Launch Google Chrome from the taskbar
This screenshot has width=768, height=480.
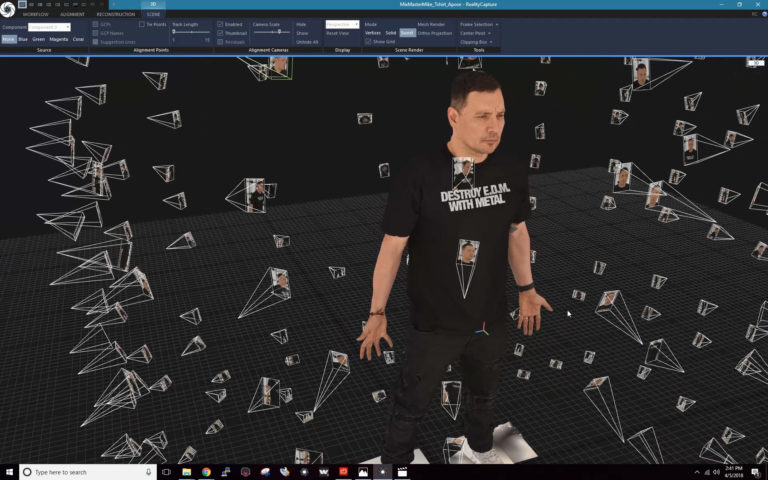tap(206, 472)
